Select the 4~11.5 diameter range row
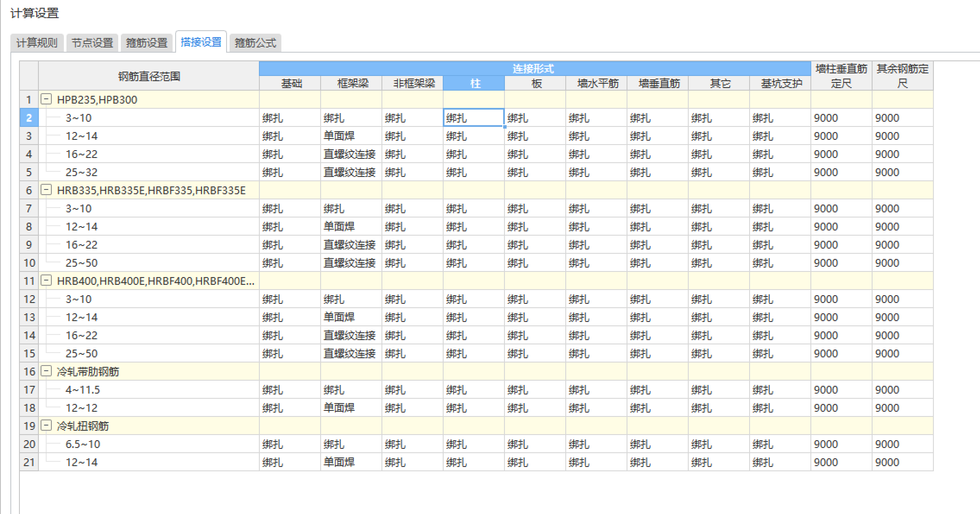The width and height of the screenshot is (980, 514). pos(82,390)
